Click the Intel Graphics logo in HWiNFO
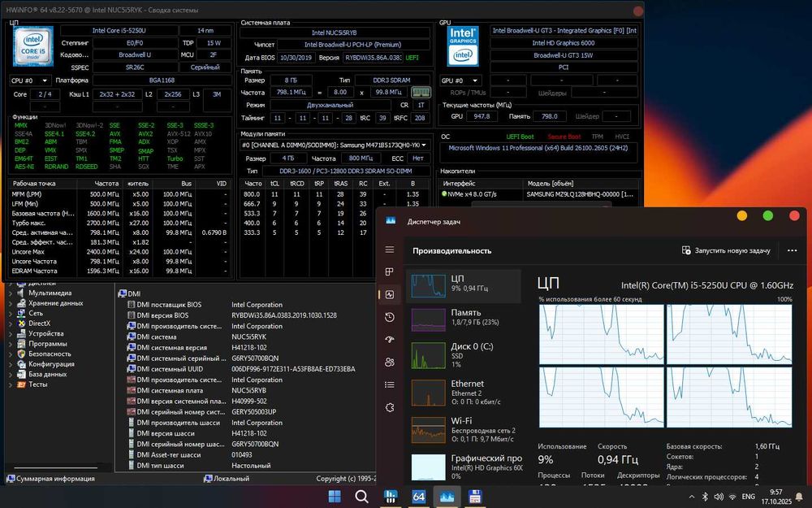This screenshot has width=812, height=508. click(x=463, y=46)
